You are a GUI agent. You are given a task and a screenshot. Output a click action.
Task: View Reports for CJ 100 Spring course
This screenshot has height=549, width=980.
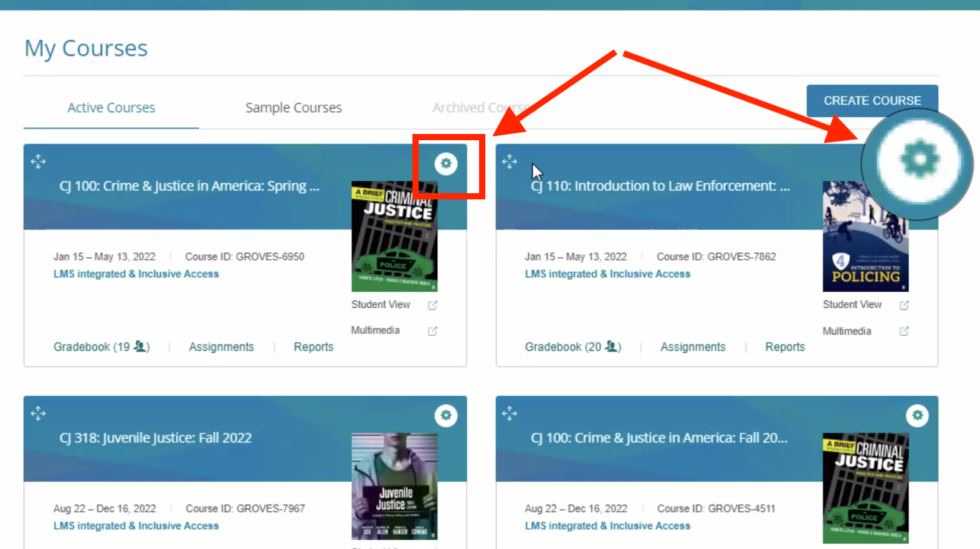pos(313,347)
